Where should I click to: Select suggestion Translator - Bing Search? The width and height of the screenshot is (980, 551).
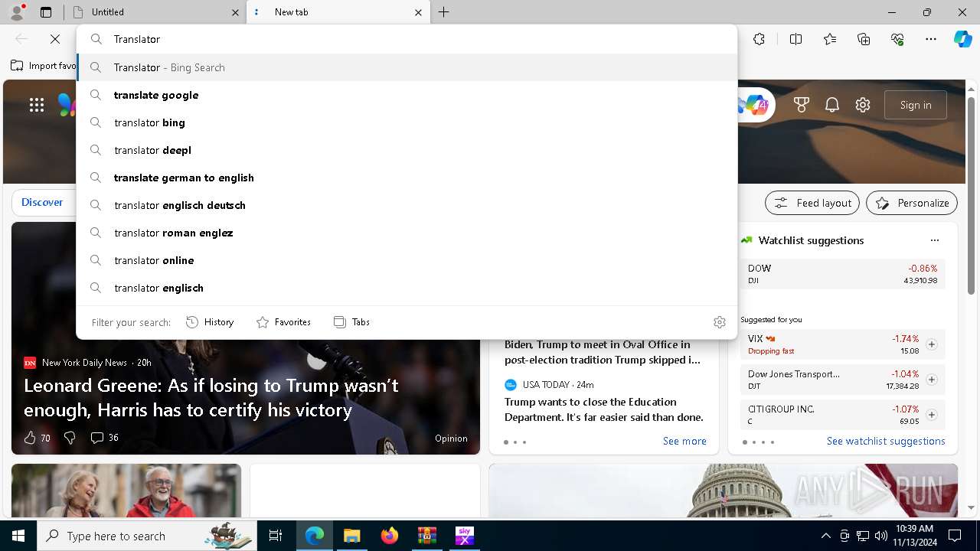coord(407,67)
